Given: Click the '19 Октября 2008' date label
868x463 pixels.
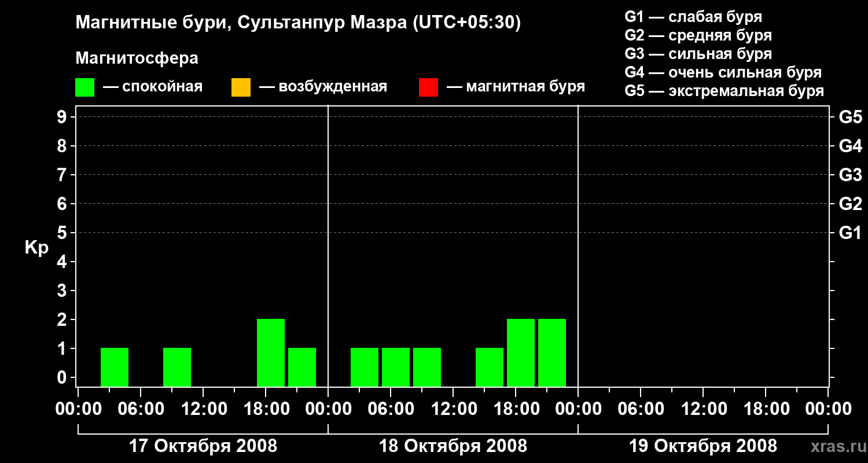Looking at the screenshot, I should click(703, 446).
